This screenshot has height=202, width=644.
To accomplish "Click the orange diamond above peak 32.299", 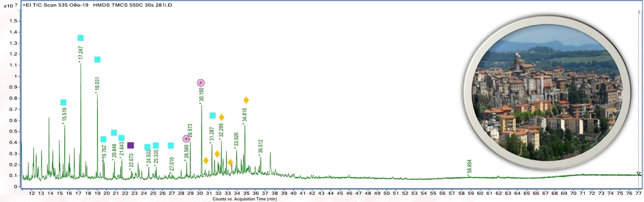I will pos(222,117).
